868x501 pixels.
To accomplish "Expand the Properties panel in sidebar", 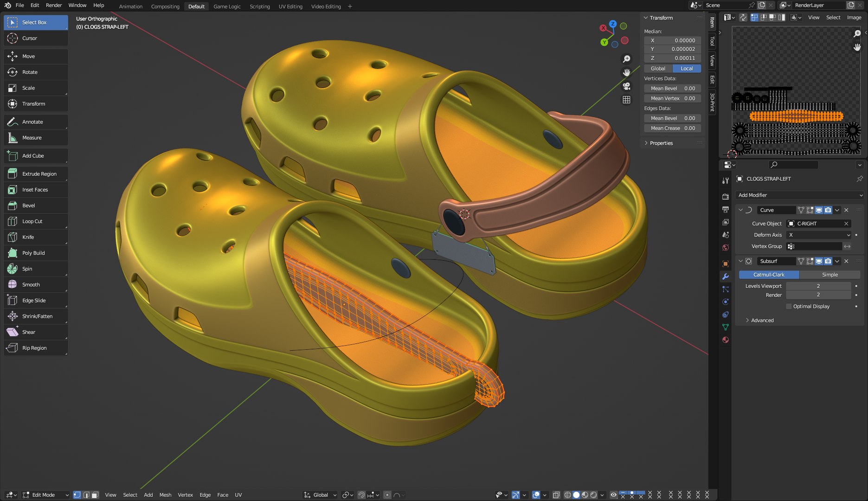I will tap(658, 143).
